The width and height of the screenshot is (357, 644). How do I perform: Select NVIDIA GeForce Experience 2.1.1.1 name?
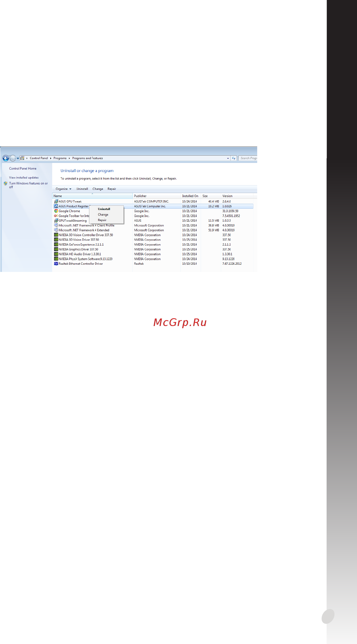[x=81, y=244]
